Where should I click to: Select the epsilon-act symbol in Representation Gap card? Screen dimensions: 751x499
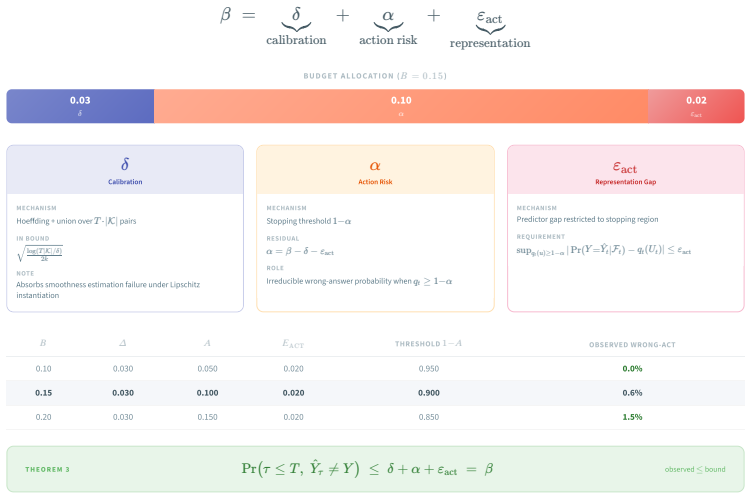[625, 167]
